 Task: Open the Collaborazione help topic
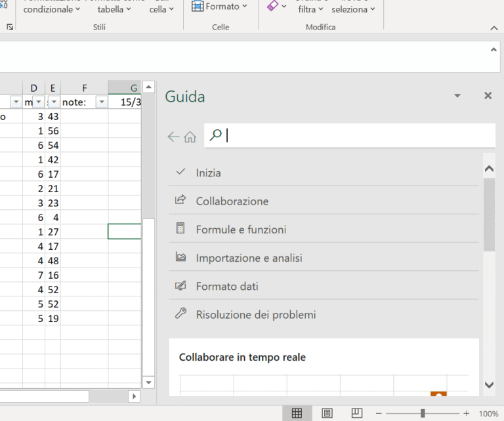click(x=324, y=201)
